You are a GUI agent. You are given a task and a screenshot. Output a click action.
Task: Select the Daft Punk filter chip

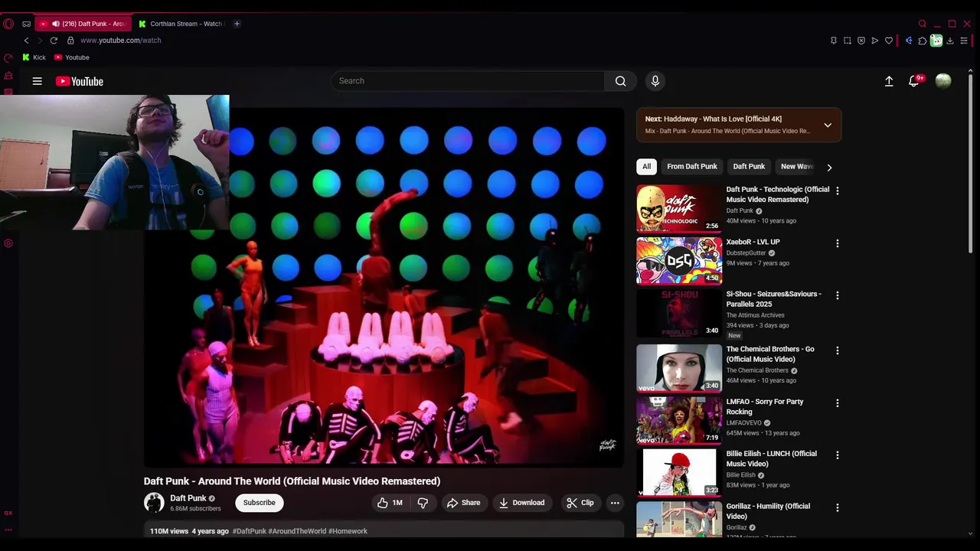click(x=749, y=167)
